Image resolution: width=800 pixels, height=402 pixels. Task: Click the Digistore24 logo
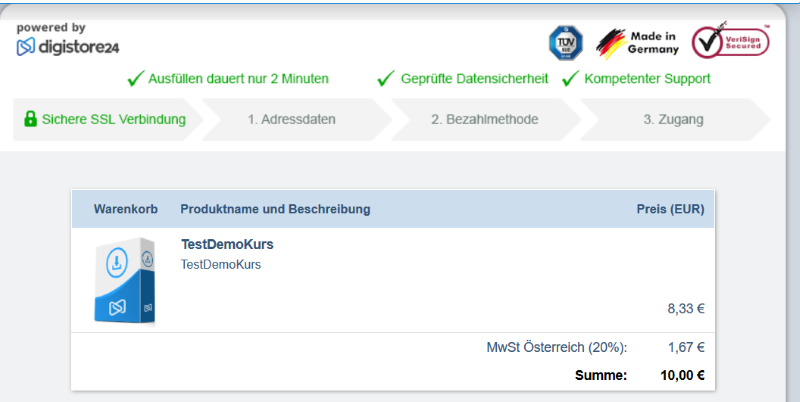68,46
